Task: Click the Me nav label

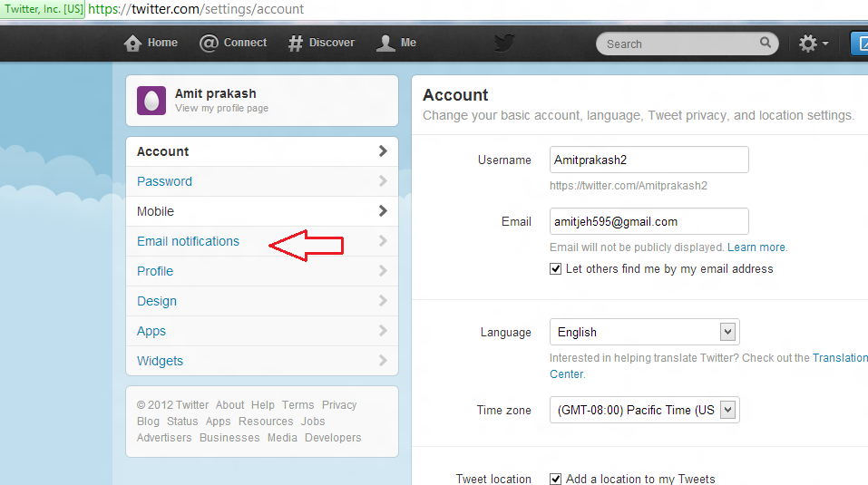Action: [408, 43]
